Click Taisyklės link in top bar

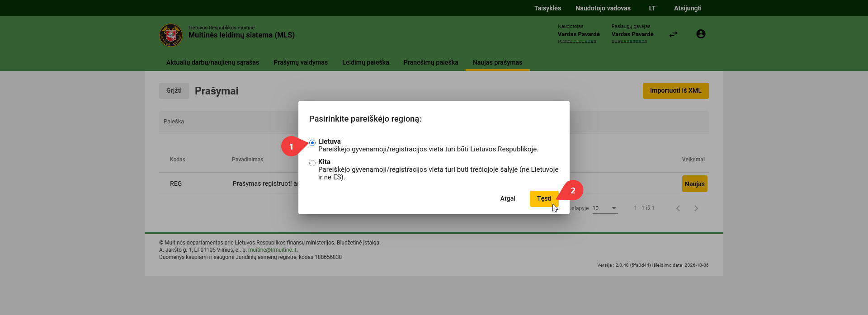click(547, 8)
